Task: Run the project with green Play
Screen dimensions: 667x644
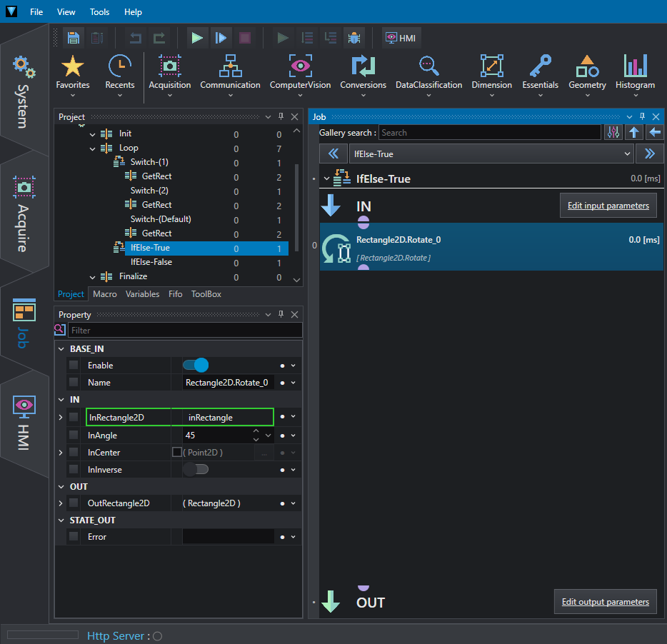Action: pos(197,38)
